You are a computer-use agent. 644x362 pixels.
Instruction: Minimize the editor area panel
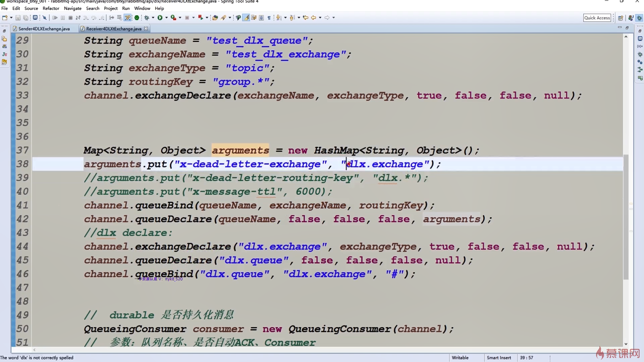click(620, 27)
